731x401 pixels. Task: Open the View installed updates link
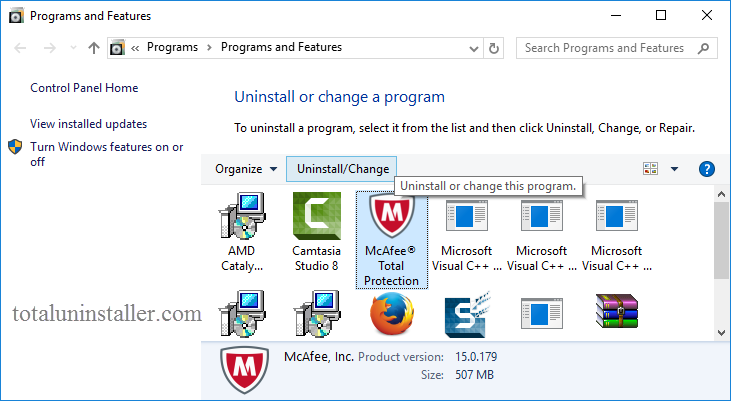tap(89, 124)
